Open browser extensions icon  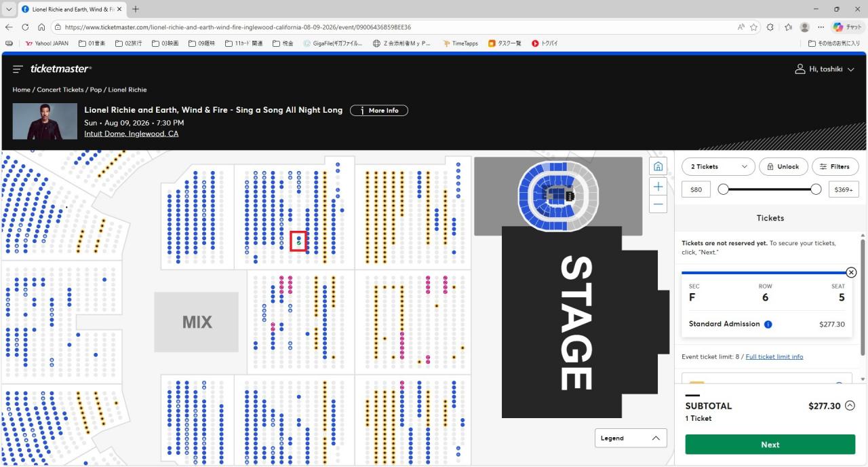[770, 27]
